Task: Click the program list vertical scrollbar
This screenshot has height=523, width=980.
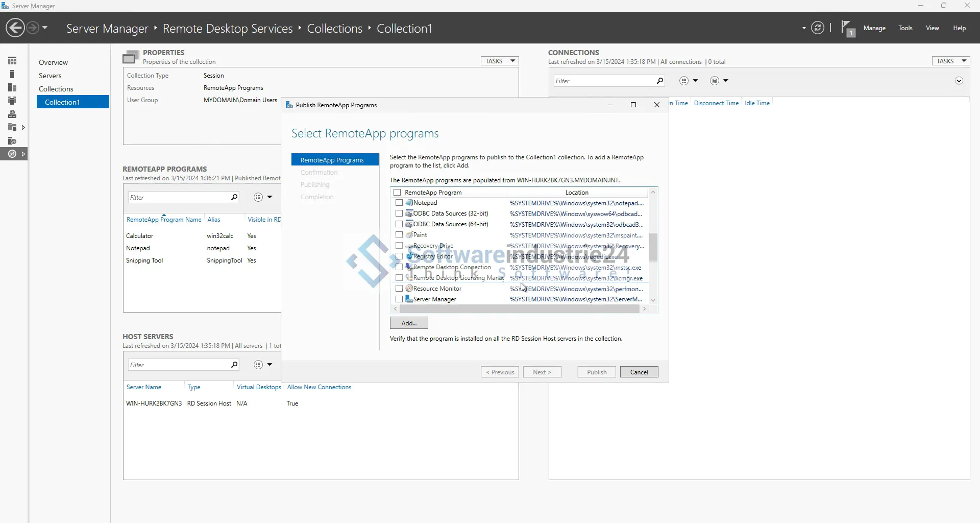Action: 653,248
